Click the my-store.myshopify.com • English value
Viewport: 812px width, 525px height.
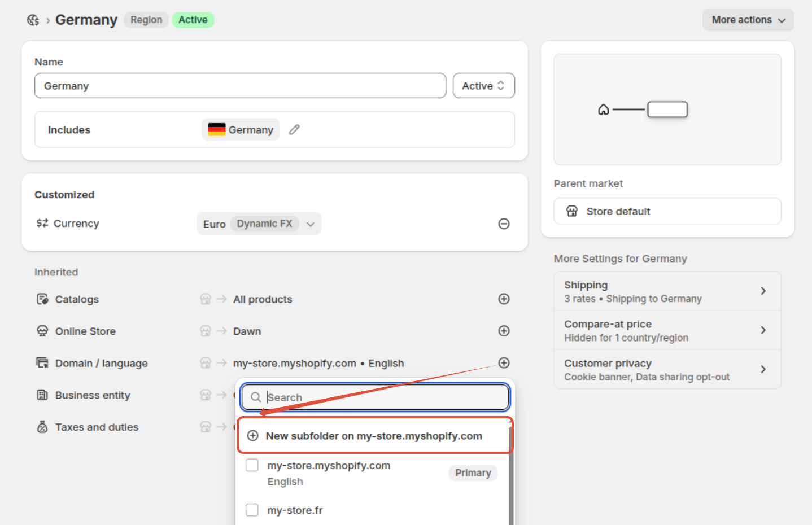point(318,364)
